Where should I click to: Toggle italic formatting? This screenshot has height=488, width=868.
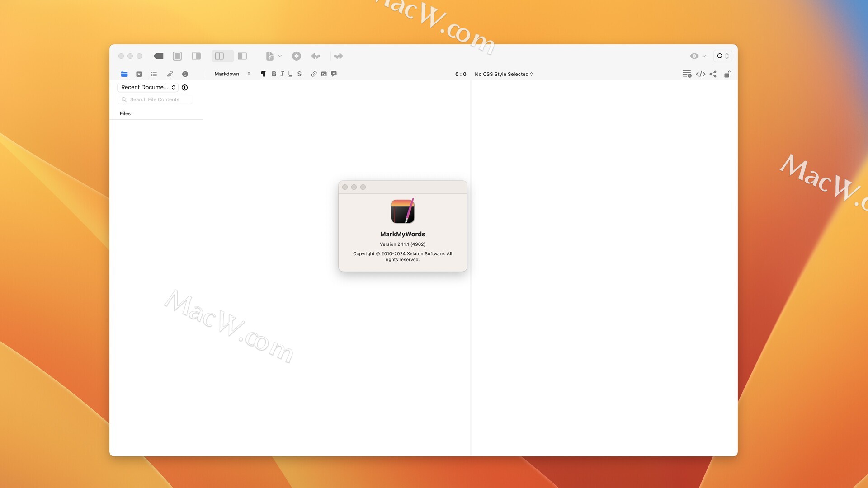click(x=282, y=74)
